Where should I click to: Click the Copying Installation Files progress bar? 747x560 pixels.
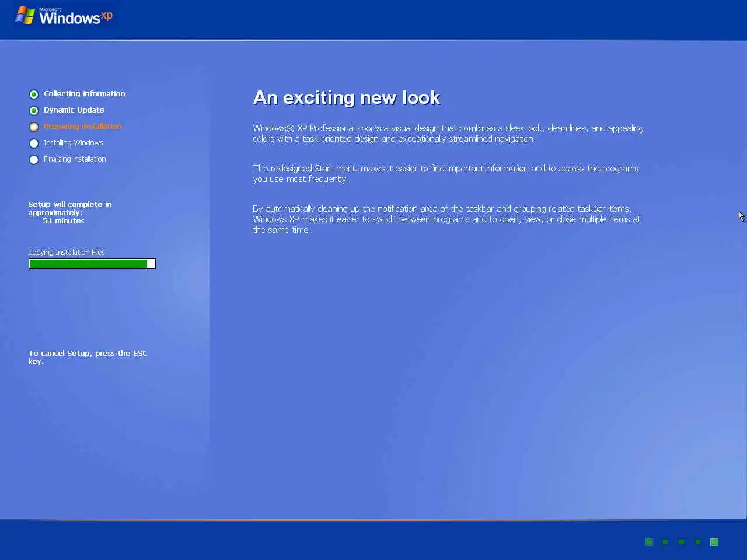pyautogui.click(x=92, y=264)
